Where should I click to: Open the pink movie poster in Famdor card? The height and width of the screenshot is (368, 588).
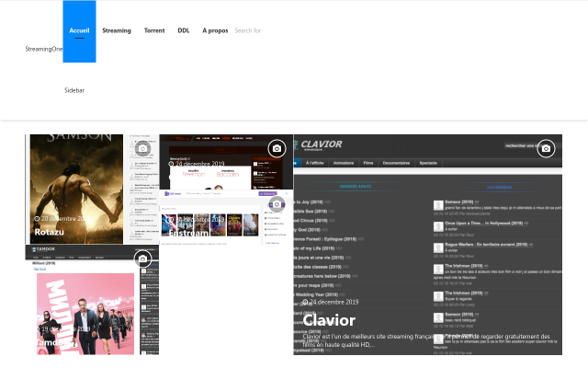(x=85, y=314)
